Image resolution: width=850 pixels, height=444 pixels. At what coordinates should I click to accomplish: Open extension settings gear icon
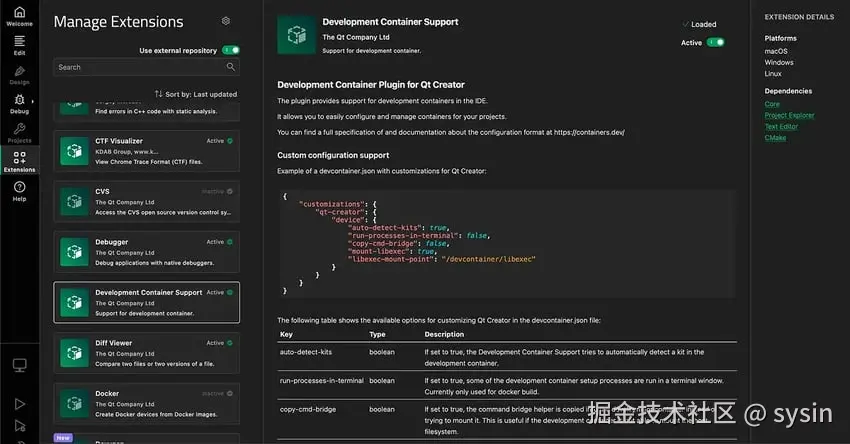[226, 21]
